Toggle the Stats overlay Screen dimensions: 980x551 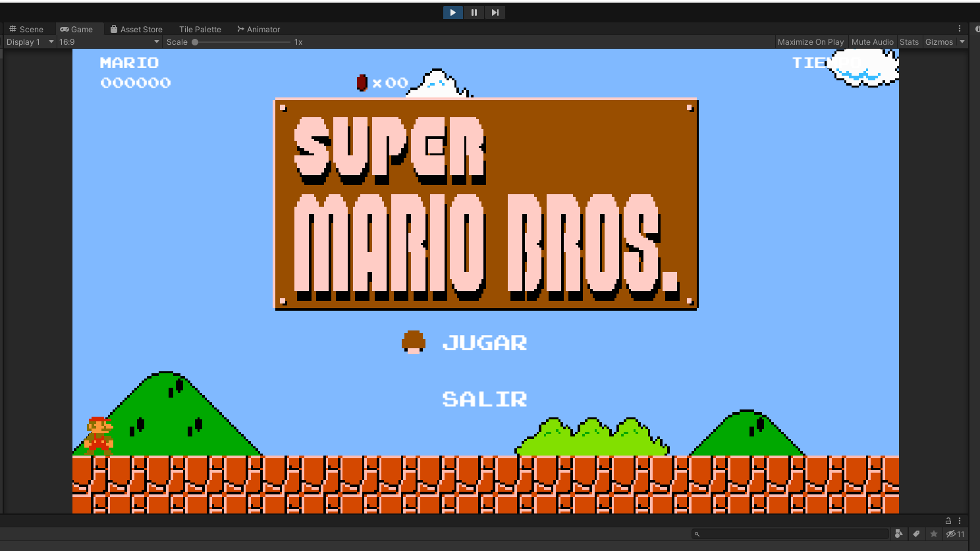(909, 41)
